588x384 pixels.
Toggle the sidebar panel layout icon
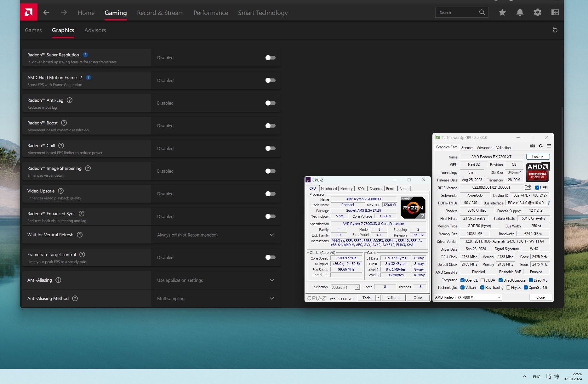point(555,12)
